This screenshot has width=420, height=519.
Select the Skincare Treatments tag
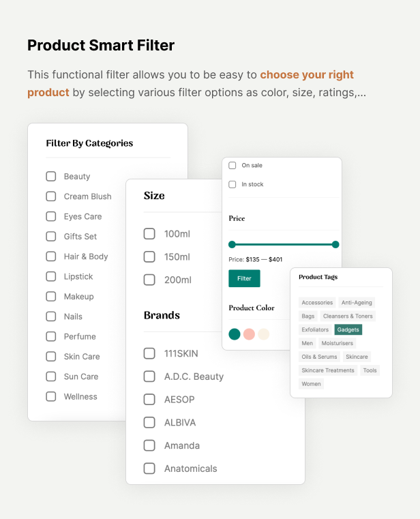tap(328, 370)
